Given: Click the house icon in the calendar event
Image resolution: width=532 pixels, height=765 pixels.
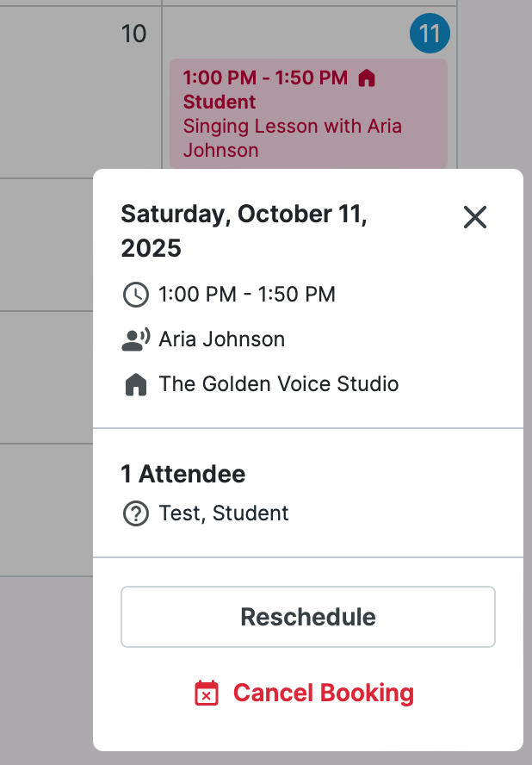Looking at the screenshot, I should (x=367, y=78).
